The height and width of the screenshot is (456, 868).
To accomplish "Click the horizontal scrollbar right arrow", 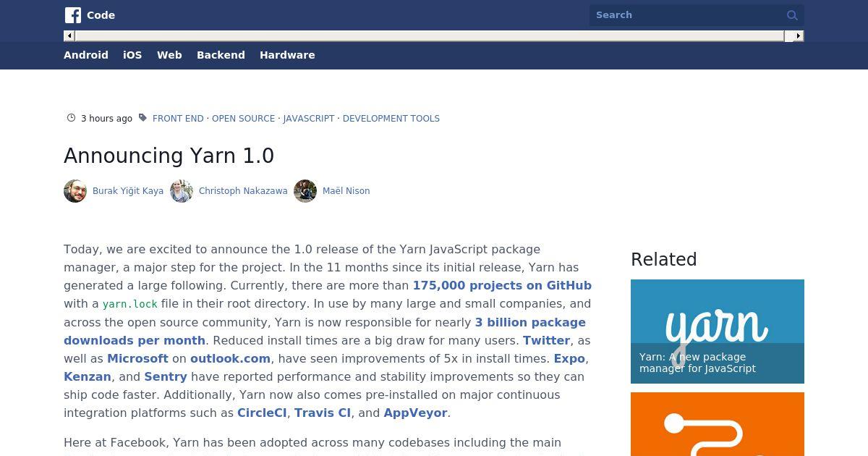I will click(x=799, y=35).
